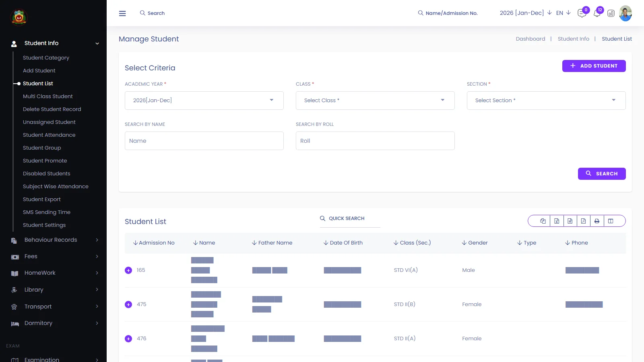Sort table by Admission No column

(154, 243)
